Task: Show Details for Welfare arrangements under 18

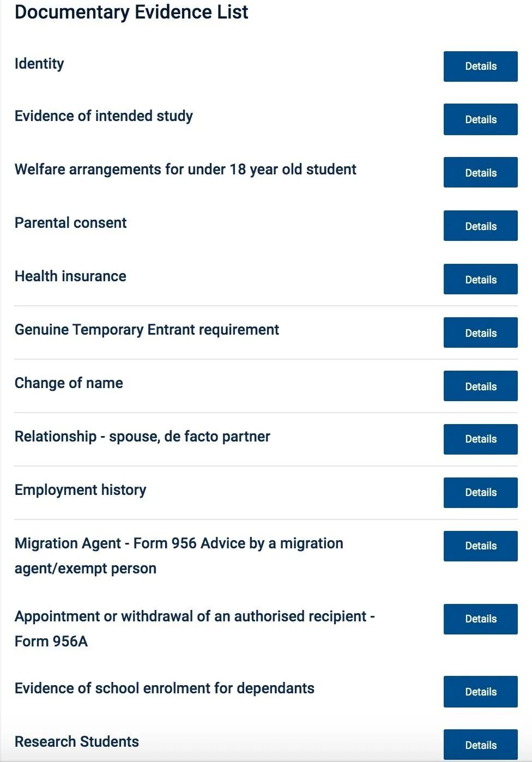Action: 480,172
